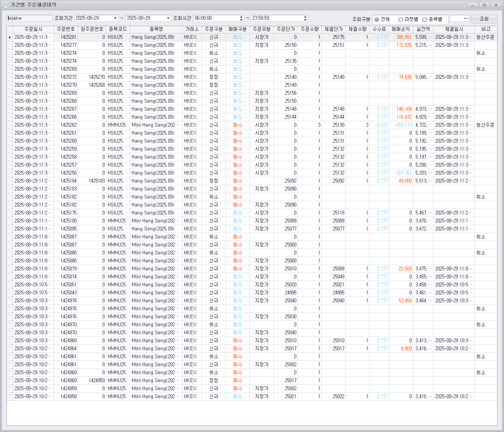The width and height of the screenshot is (504, 432).
Task: Sort by the 체결일시 column header
Action: click(x=454, y=29)
